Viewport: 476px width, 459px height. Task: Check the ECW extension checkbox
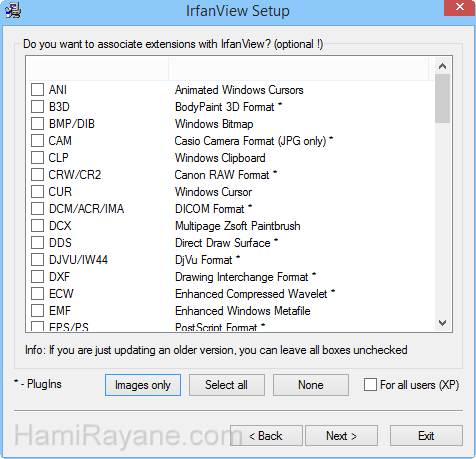[37, 294]
